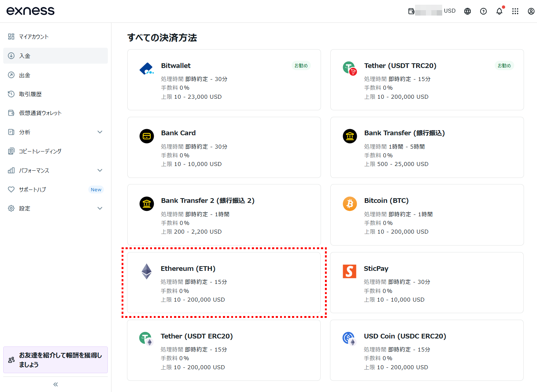The width and height of the screenshot is (537, 392).
Task: Click the Tether ERC20 logo icon
Action: click(x=146, y=339)
